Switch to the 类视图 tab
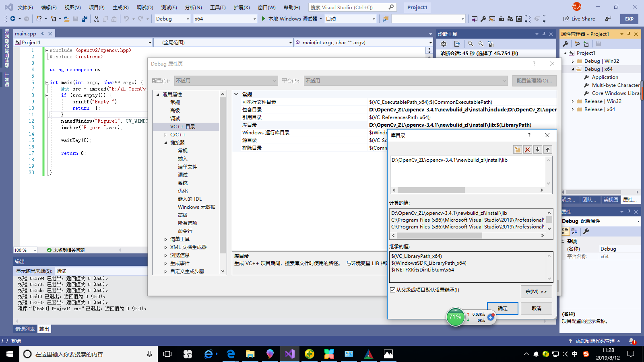This screenshot has width=644, height=362. 611,200
